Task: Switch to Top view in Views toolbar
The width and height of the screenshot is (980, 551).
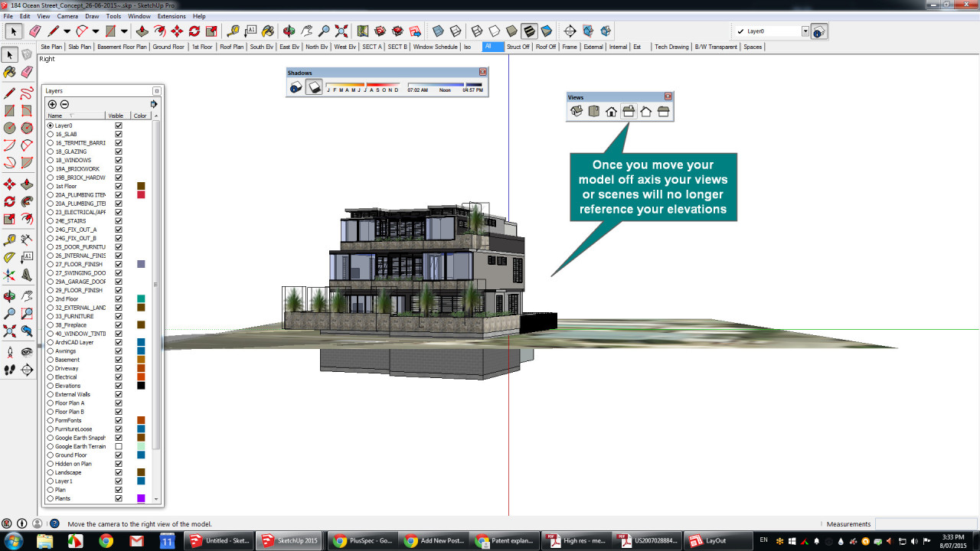Action: (x=594, y=112)
